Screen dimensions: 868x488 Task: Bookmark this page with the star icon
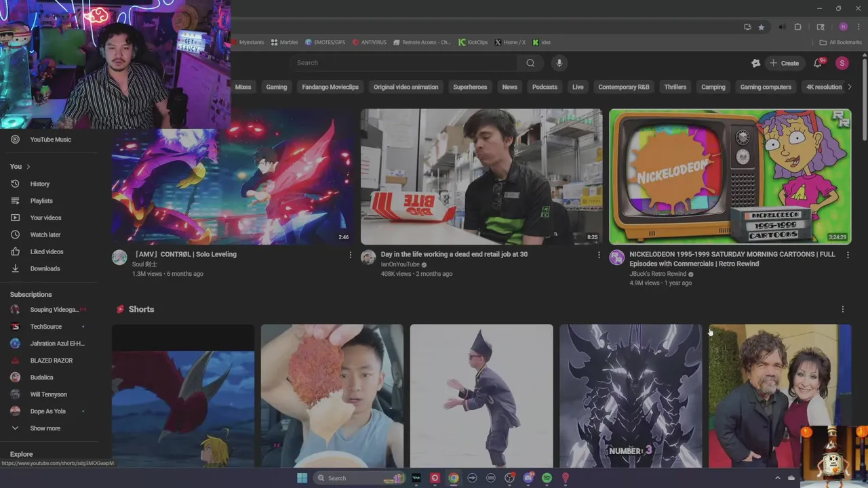point(762,27)
